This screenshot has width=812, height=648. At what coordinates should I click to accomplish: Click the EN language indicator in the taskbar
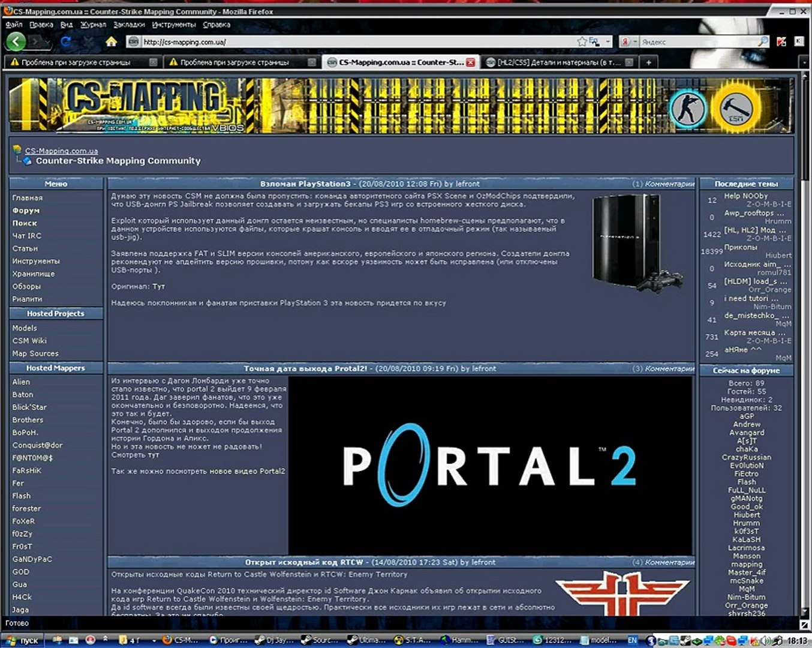(x=631, y=640)
